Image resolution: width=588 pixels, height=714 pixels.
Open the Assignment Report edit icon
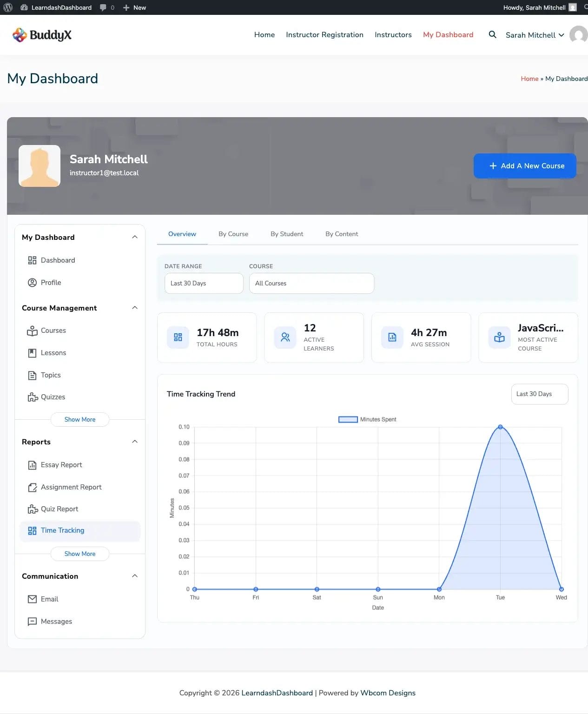pyautogui.click(x=32, y=487)
